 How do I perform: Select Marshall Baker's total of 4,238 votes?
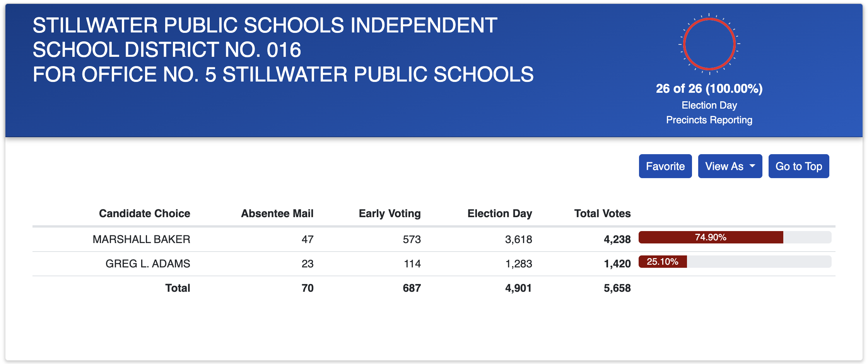point(617,239)
